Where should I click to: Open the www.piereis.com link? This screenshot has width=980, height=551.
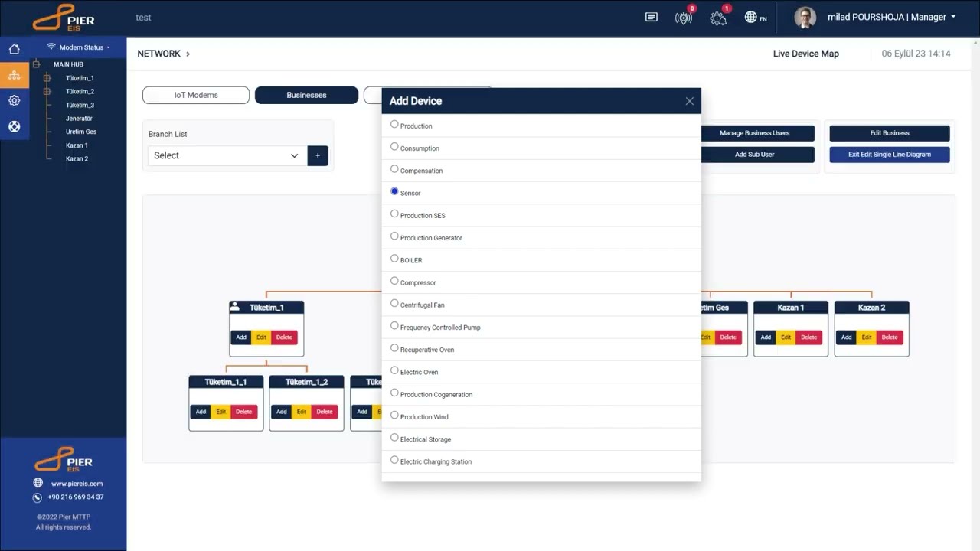point(77,484)
